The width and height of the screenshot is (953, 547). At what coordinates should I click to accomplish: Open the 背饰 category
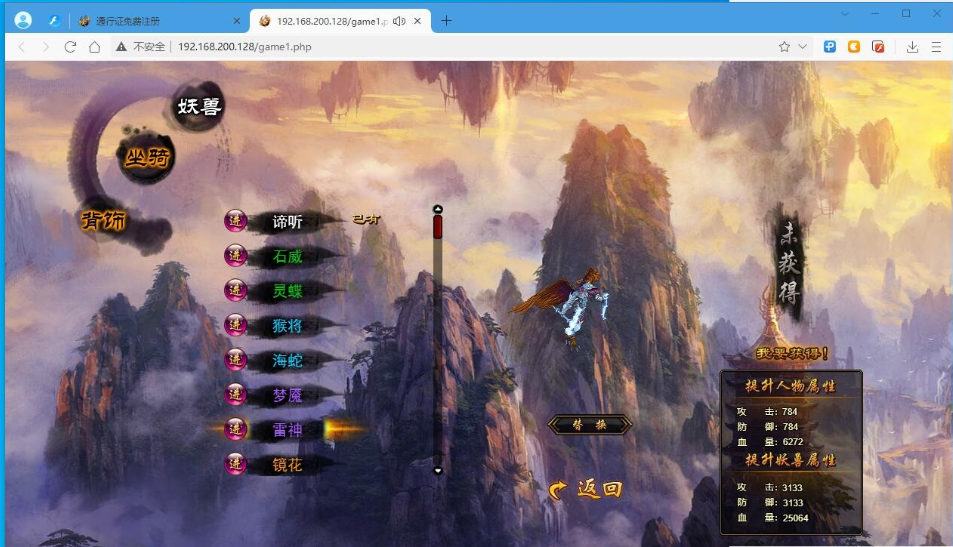point(104,221)
